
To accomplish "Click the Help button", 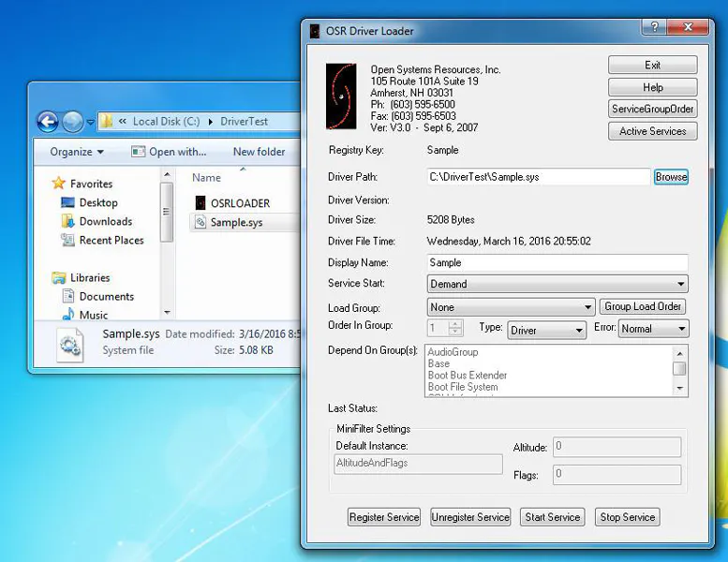I will [652, 87].
